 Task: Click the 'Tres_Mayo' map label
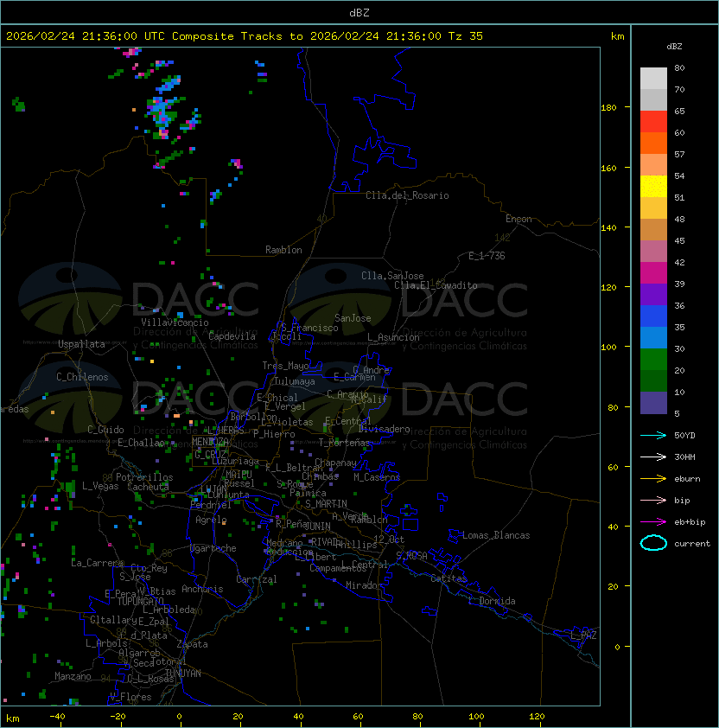(285, 366)
